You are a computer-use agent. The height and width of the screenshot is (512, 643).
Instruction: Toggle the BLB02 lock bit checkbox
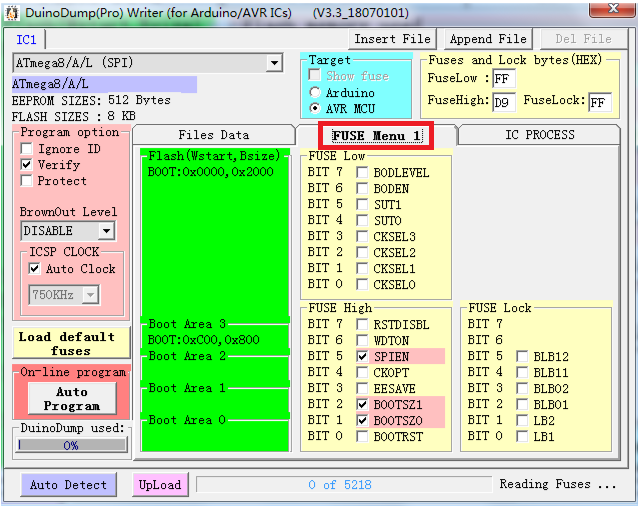click(522, 388)
